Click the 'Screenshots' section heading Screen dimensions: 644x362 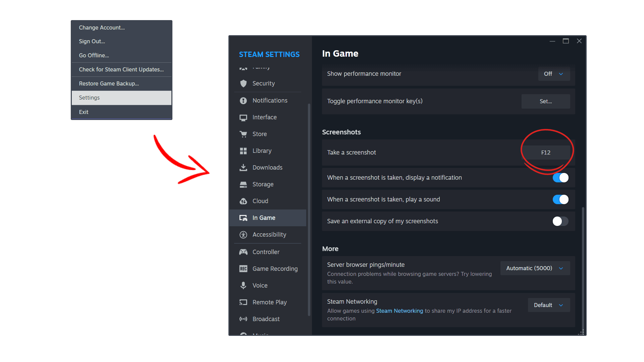[x=341, y=132]
